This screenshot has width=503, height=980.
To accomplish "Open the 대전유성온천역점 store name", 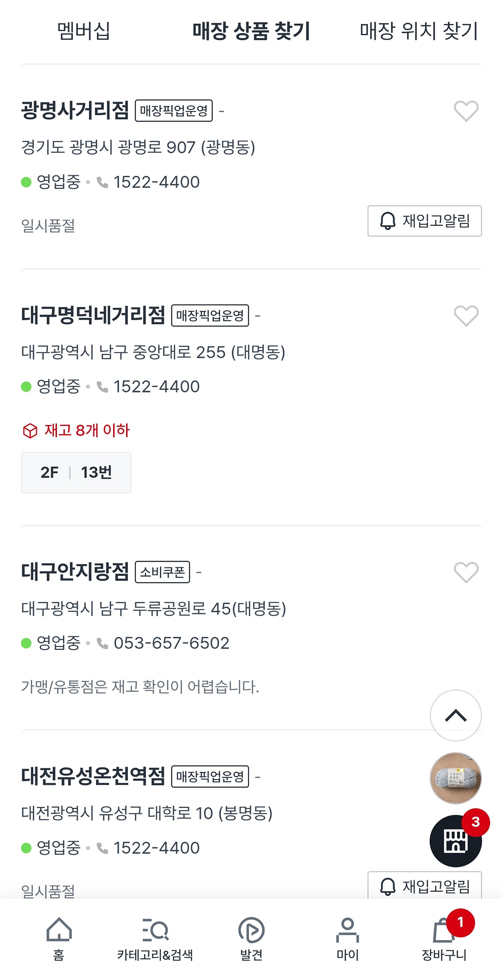I will (x=93, y=776).
